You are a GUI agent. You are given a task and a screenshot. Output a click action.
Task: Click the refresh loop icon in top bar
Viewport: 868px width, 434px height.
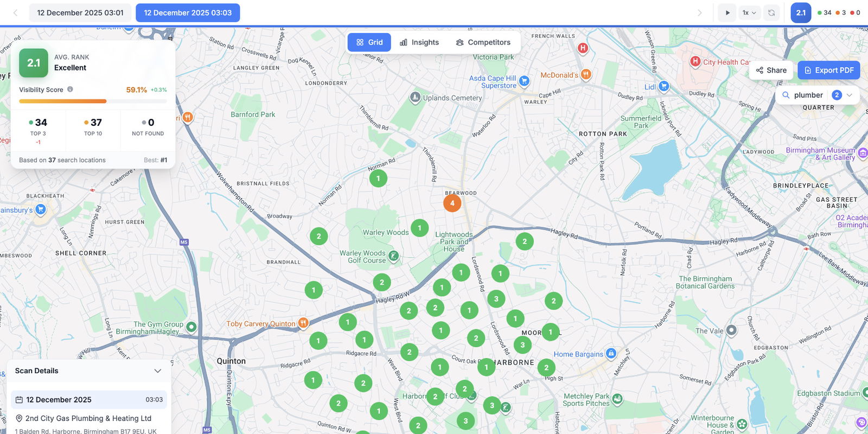(771, 13)
